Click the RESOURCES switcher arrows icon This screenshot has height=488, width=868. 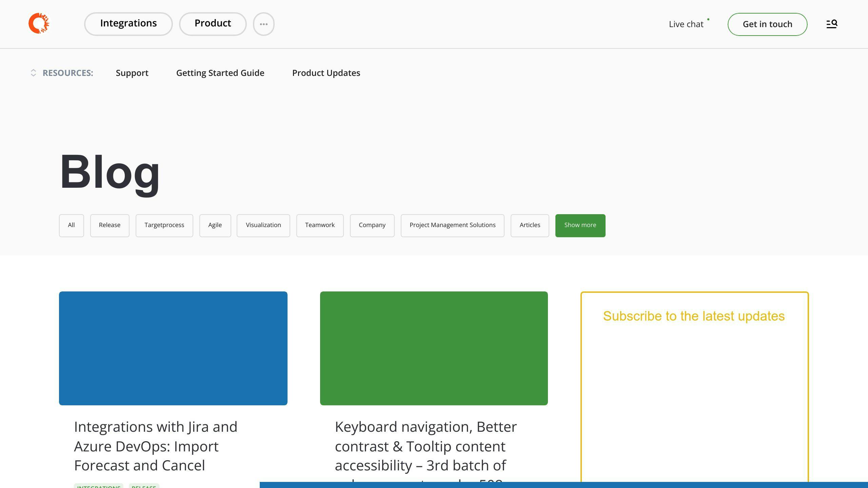pos(33,73)
